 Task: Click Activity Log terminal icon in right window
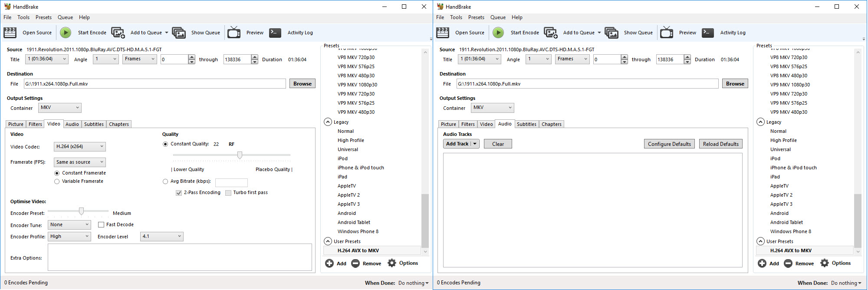click(x=708, y=33)
